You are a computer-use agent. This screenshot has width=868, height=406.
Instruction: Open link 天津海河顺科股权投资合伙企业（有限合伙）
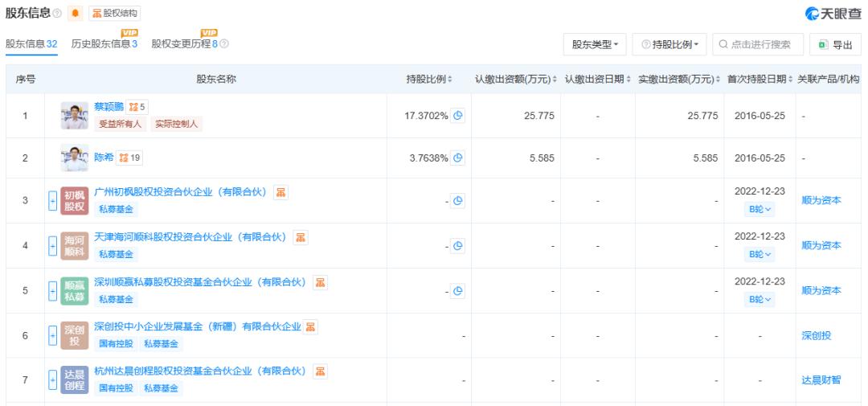191,238
